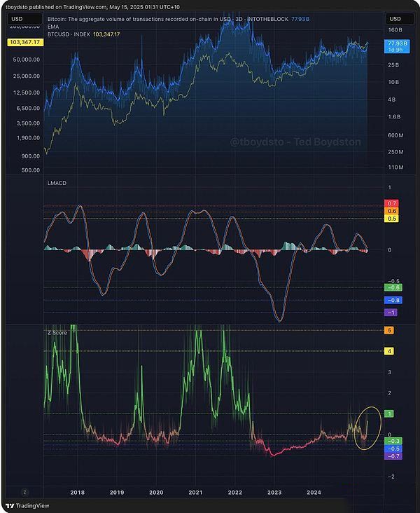Click the yellow circled area on Z Score
The width and height of the screenshot is (420, 513).
click(x=367, y=427)
